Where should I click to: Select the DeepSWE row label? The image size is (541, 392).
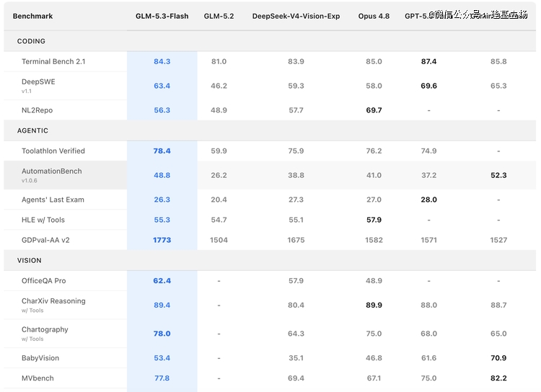pos(38,81)
